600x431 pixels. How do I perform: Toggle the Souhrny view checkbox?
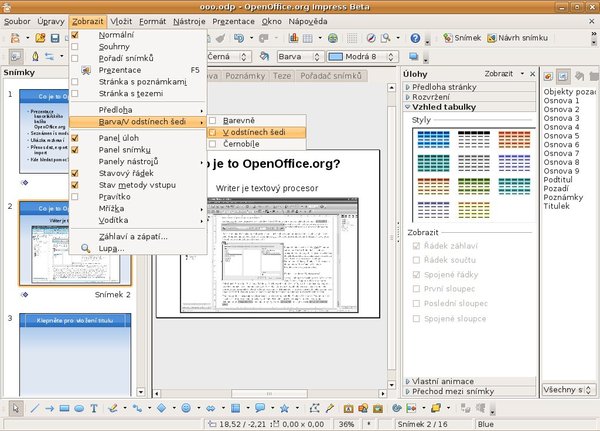coord(75,47)
